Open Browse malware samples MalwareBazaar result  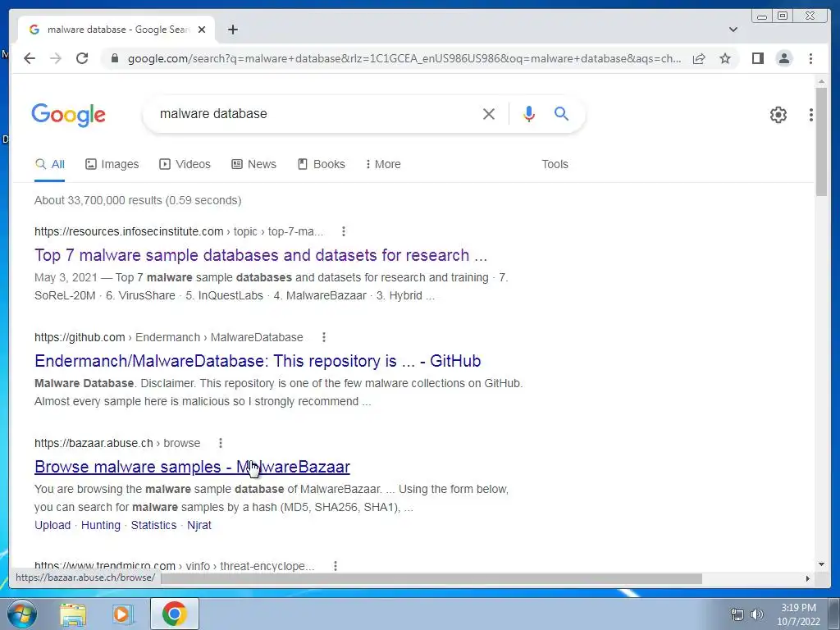192,467
